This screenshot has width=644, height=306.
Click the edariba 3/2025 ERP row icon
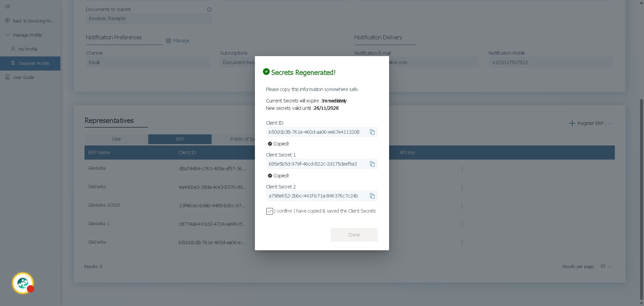[x=90, y=205]
